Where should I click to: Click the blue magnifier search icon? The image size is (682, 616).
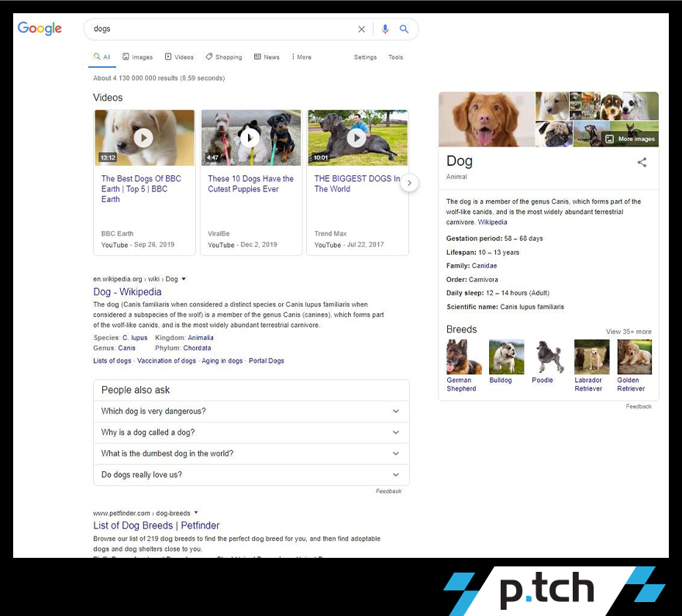404,29
